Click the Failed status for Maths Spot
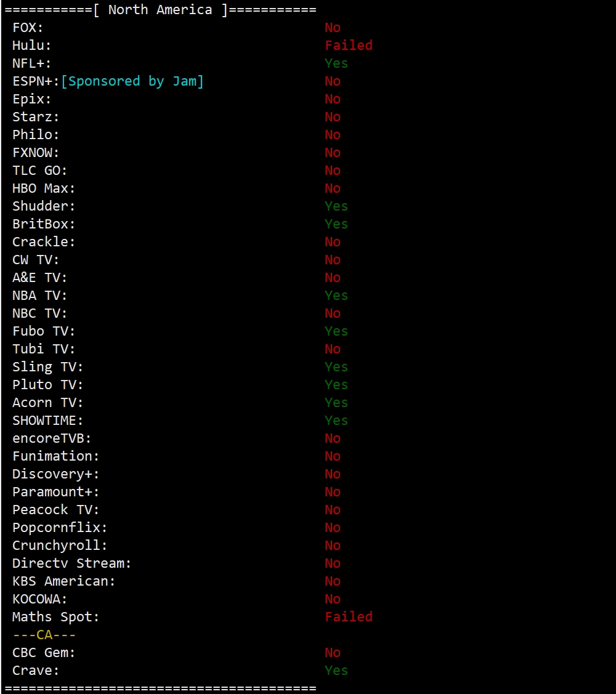The image size is (616, 694). click(349, 617)
